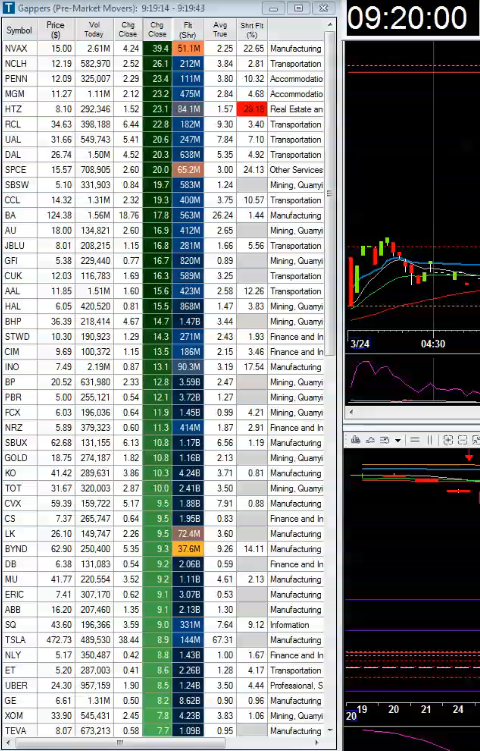Select AAL symbol row
480x751 pixels.
163,291
